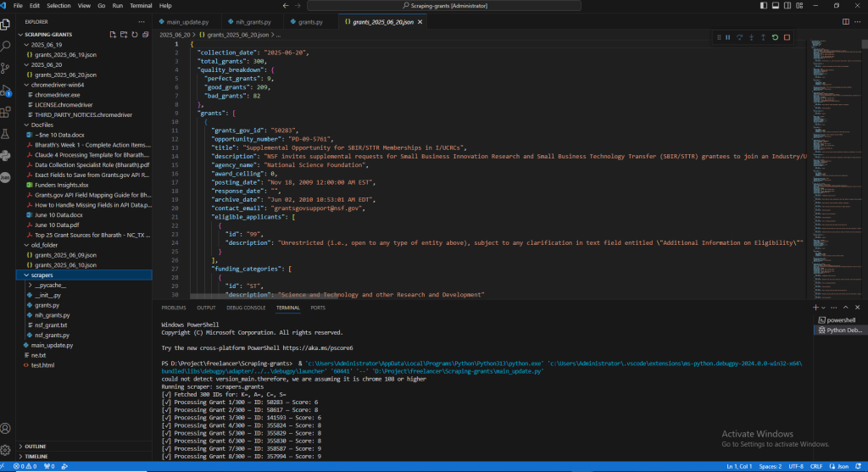Switch to the Debug Console tab
The width and height of the screenshot is (868, 472).
(x=246, y=308)
